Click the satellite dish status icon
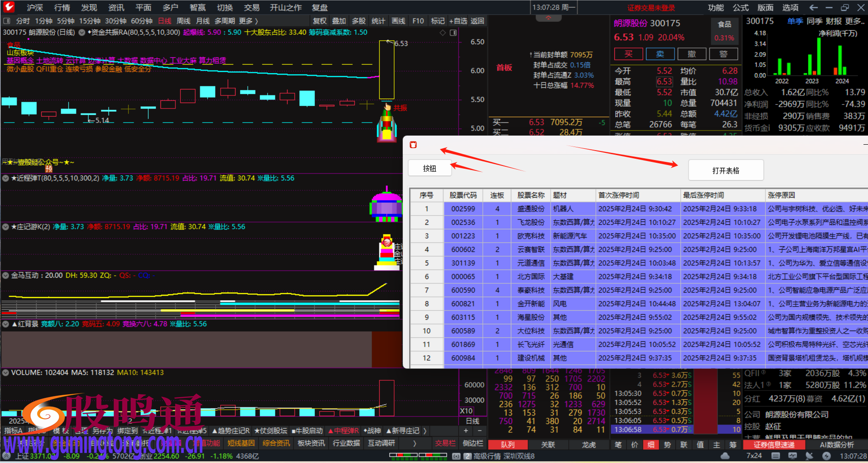 click(809, 456)
